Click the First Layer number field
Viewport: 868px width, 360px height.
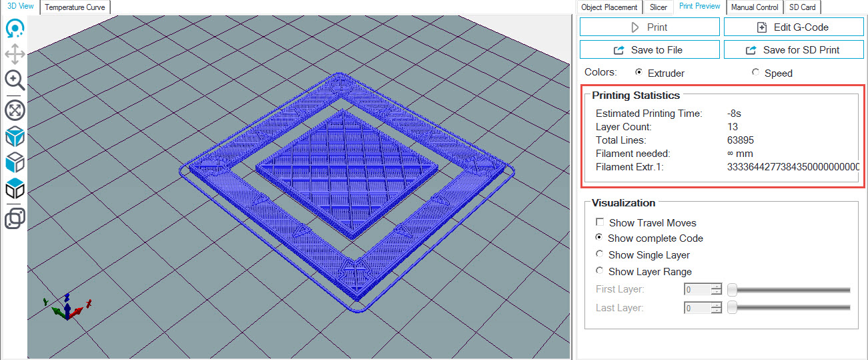point(698,289)
